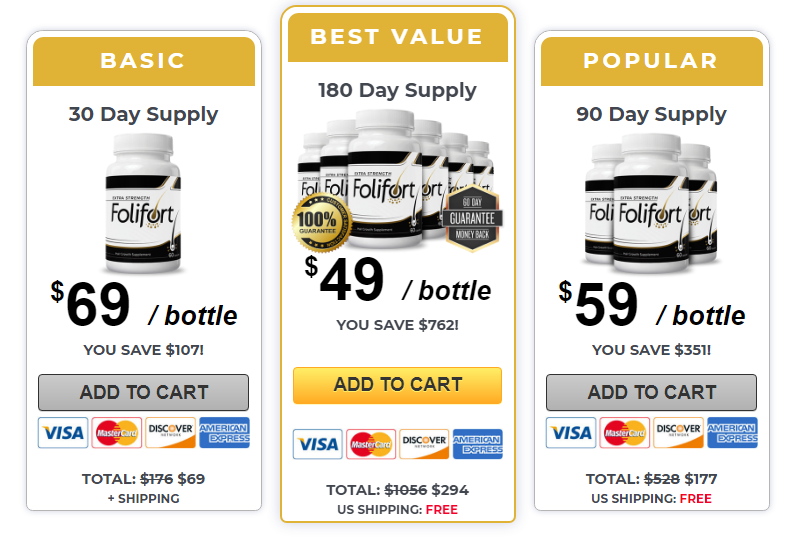Image resolution: width=791 pixels, height=540 pixels.
Task: Click the MasterCard icon in Popular plan
Action: 625,433
